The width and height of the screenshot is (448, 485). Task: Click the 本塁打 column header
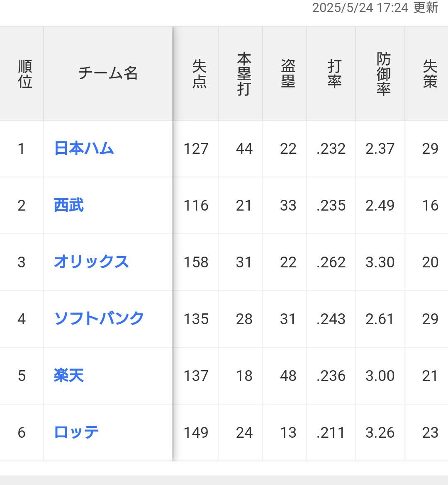point(244,74)
